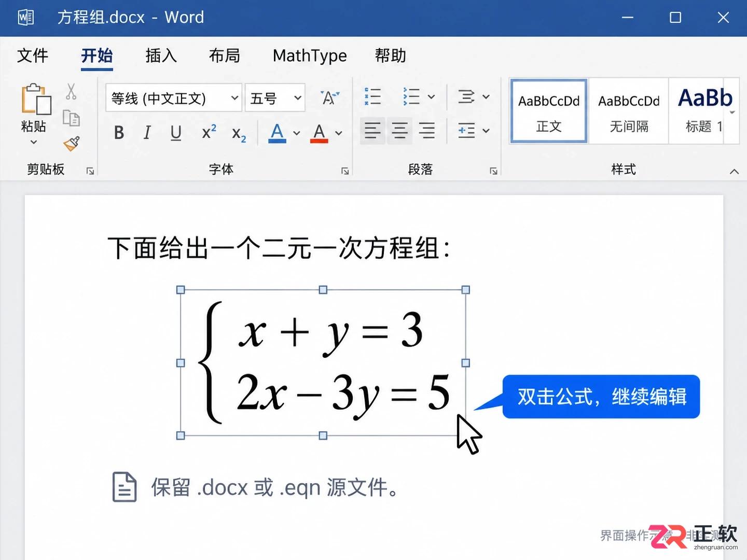This screenshot has width=747, height=560.
Task: Click the right-middle handle of the equation
Action: click(x=466, y=363)
